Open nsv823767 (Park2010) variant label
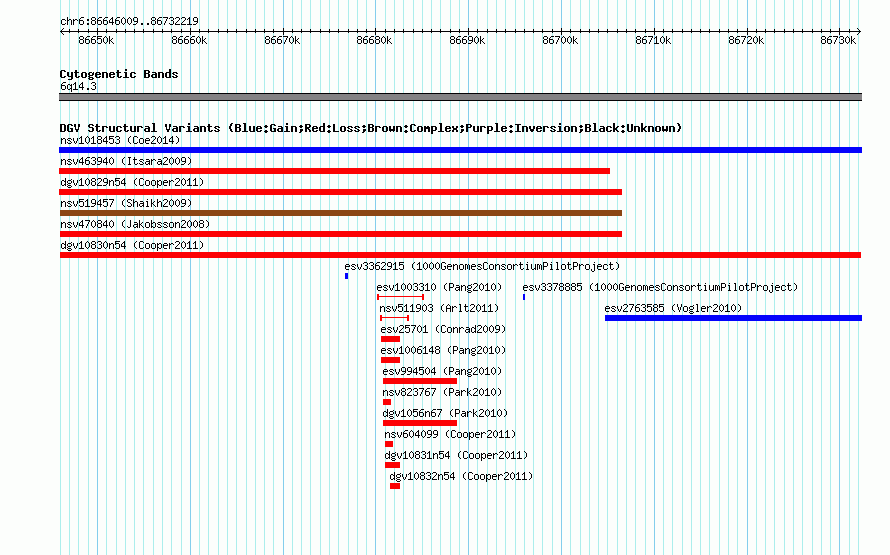 tap(442, 392)
